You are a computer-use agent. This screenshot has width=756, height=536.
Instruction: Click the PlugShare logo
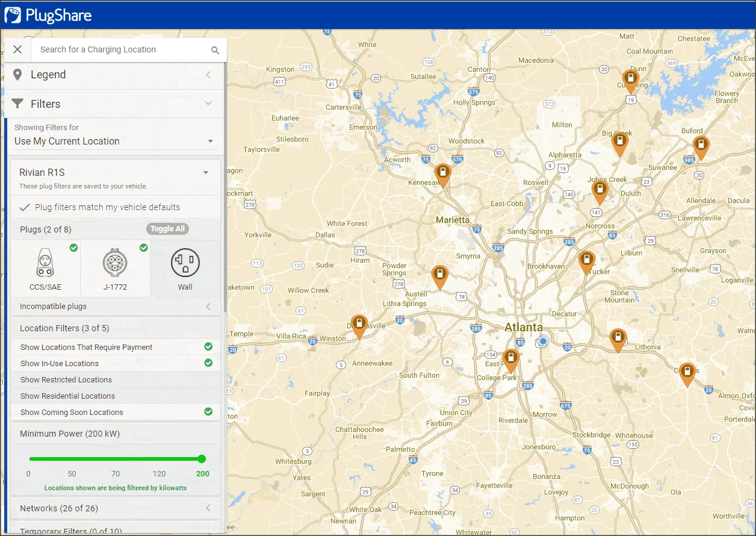[48, 15]
